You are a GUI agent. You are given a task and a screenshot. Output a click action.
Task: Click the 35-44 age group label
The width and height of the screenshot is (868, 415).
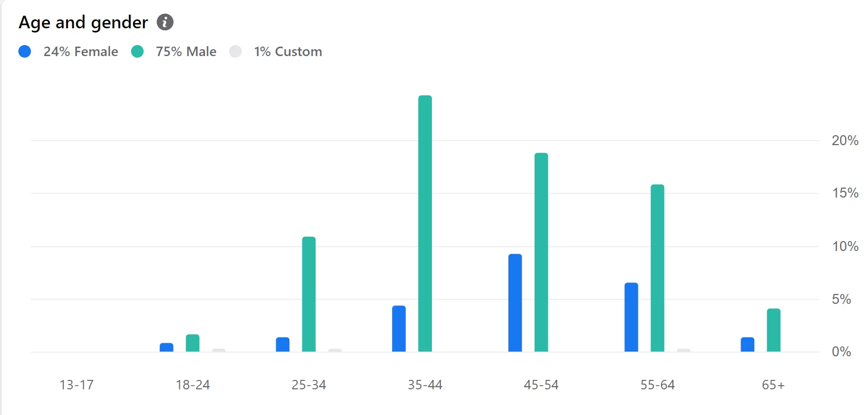click(425, 385)
